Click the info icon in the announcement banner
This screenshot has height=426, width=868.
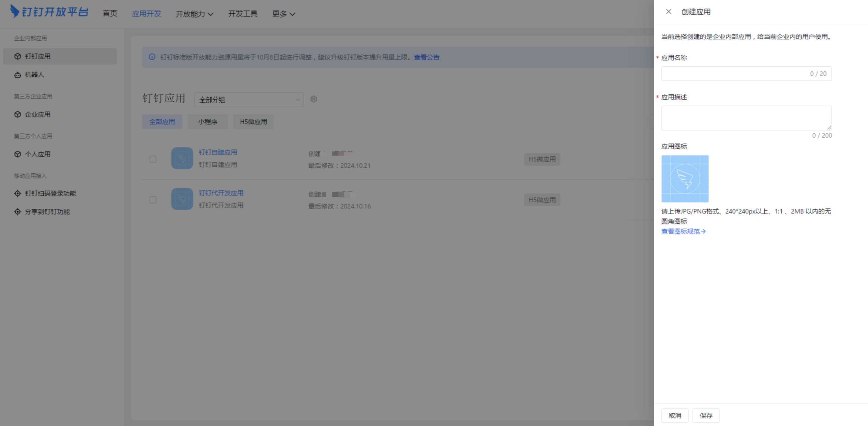[152, 57]
